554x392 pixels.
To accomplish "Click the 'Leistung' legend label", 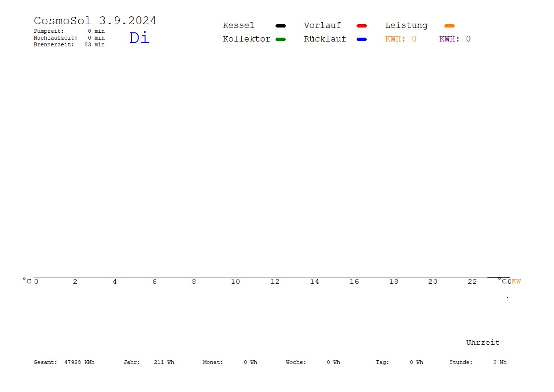I will click(406, 26).
